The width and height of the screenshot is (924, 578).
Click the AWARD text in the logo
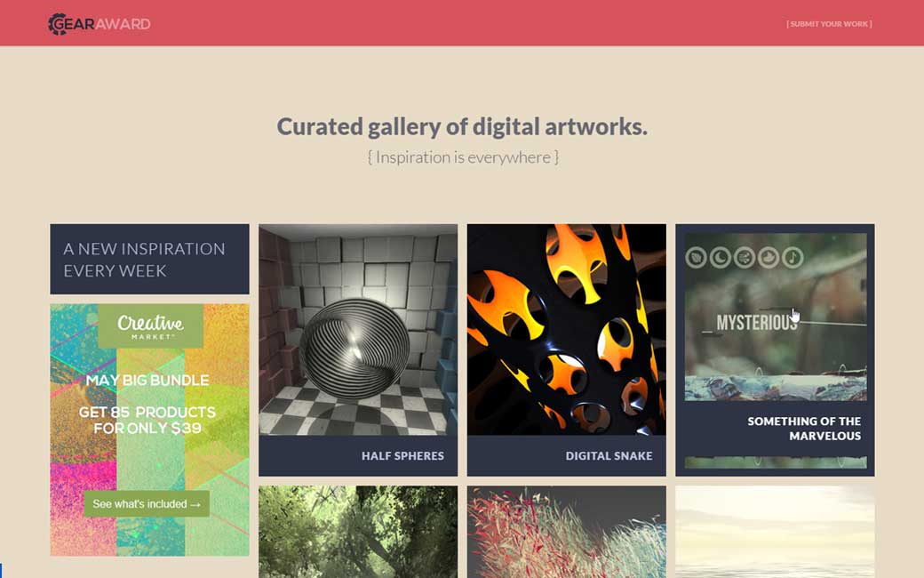pos(123,24)
